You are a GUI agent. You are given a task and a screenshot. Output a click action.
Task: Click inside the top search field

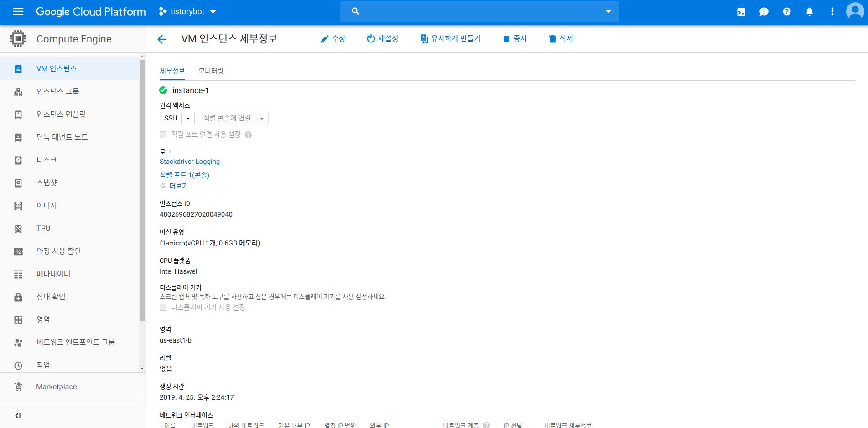[x=479, y=11]
